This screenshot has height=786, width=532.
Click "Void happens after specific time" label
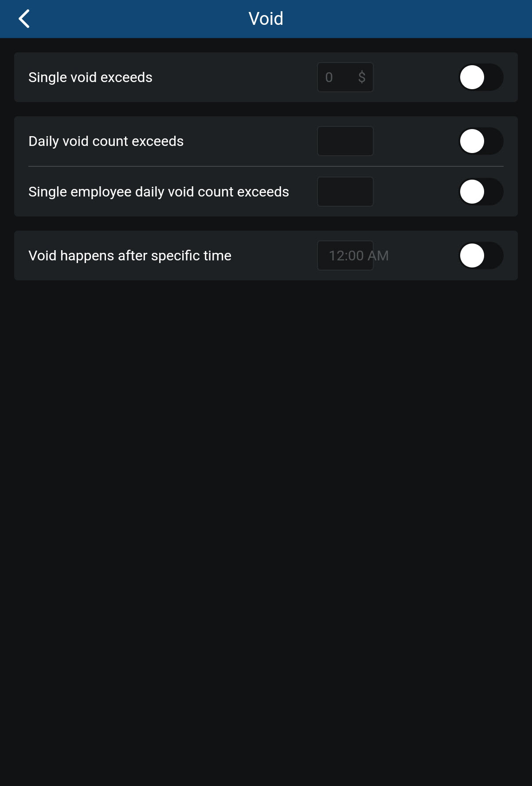click(130, 255)
